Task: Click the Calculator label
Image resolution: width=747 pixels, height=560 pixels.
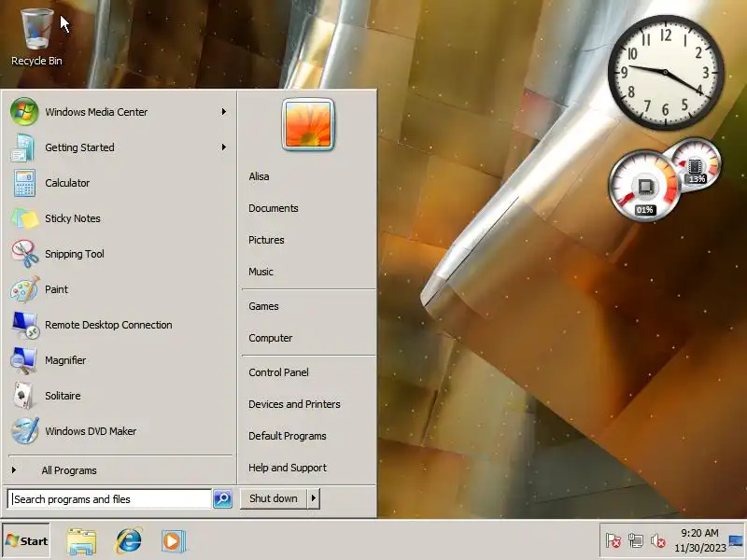Action: 67,183
